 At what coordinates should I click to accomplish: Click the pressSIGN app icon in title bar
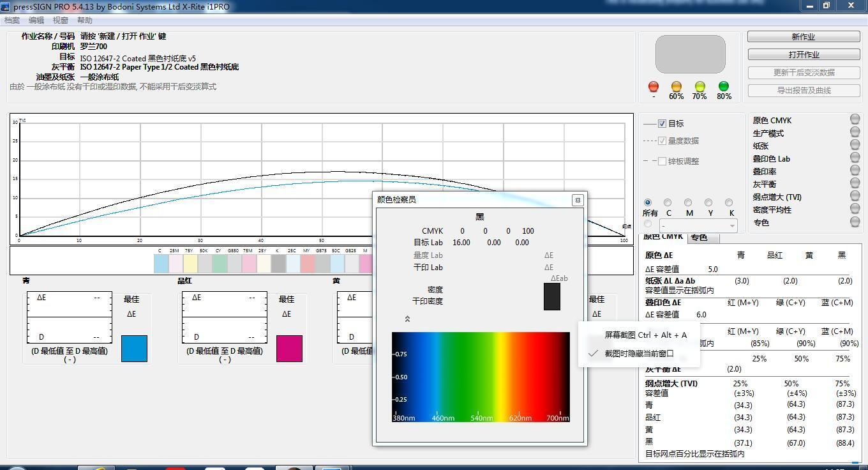pos(5,6)
